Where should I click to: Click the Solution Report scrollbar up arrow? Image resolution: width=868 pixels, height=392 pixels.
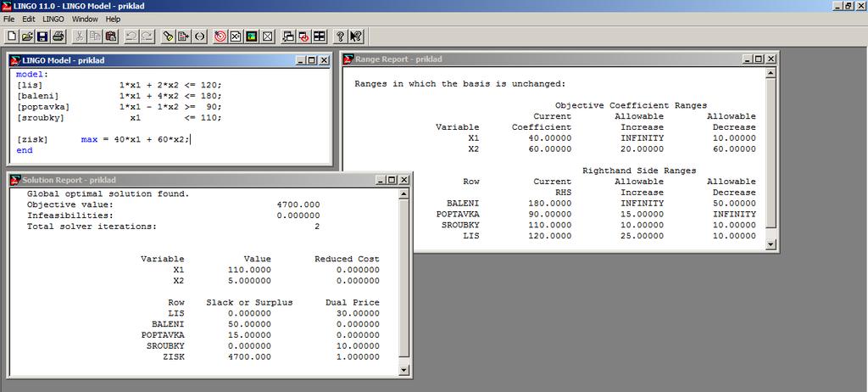click(403, 194)
